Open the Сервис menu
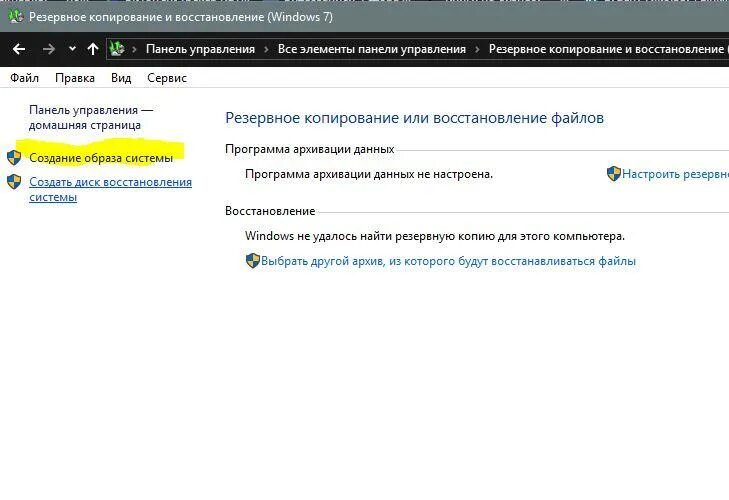The image size is (729, 500). pyautogui.click(x=167, y=78)
